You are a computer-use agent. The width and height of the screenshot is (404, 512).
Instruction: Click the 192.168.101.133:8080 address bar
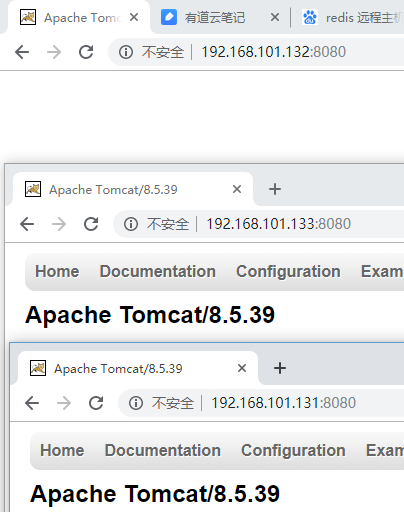tap(259, 224)
